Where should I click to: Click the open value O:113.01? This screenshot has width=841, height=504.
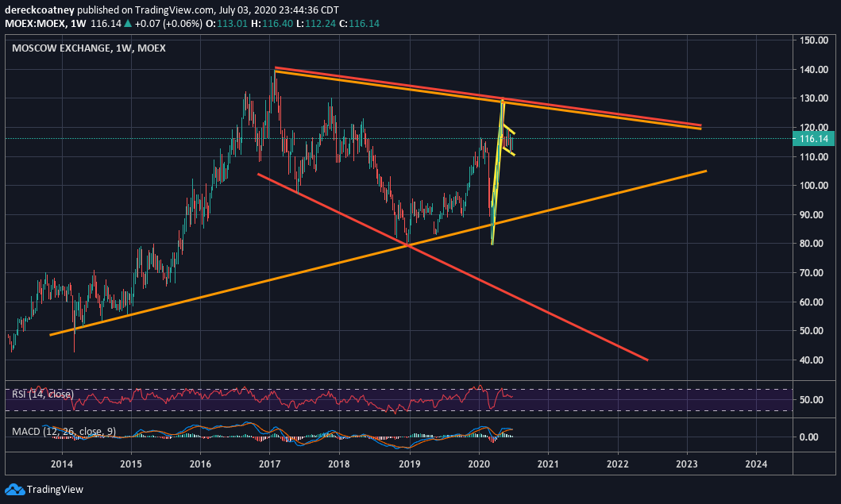point(227,24)
